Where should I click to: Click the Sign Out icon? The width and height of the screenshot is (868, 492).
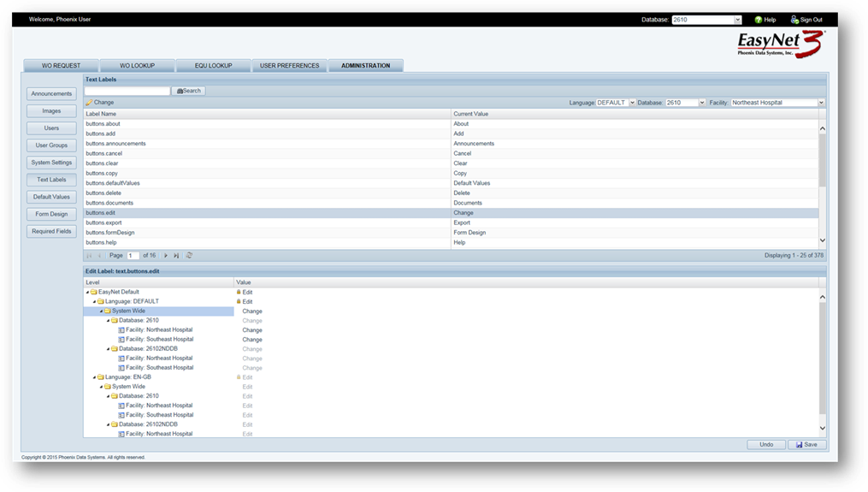click(x=794, y=20)
